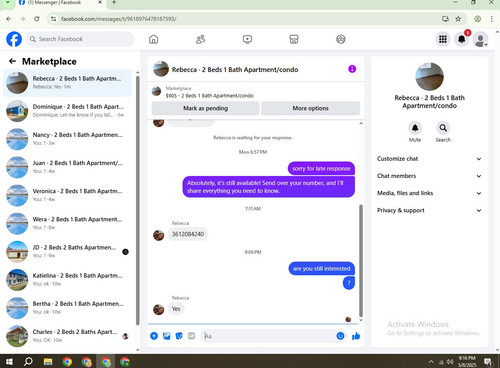Click the purple conversation info icon
Image resolution: width=500 pixels, height=368 pixels.
(352, 69)
